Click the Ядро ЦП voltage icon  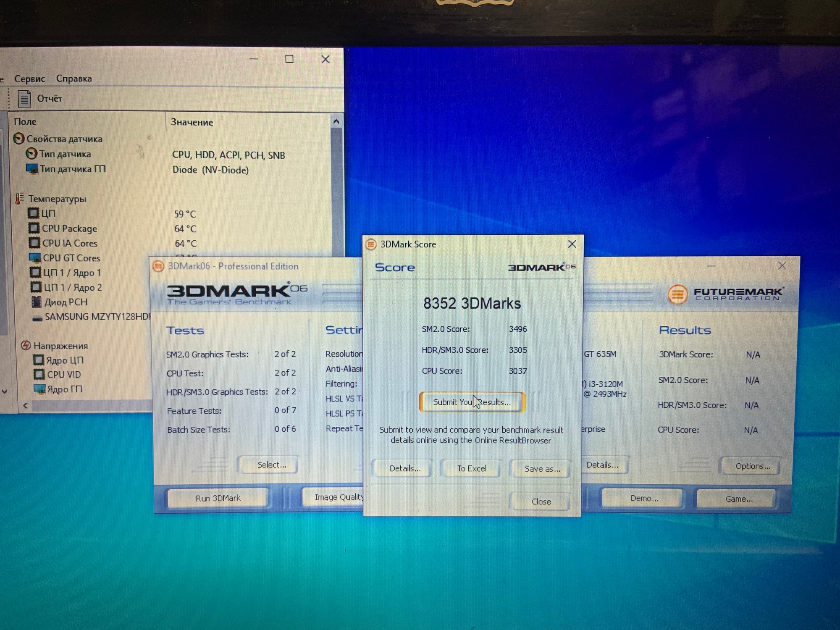39,360
